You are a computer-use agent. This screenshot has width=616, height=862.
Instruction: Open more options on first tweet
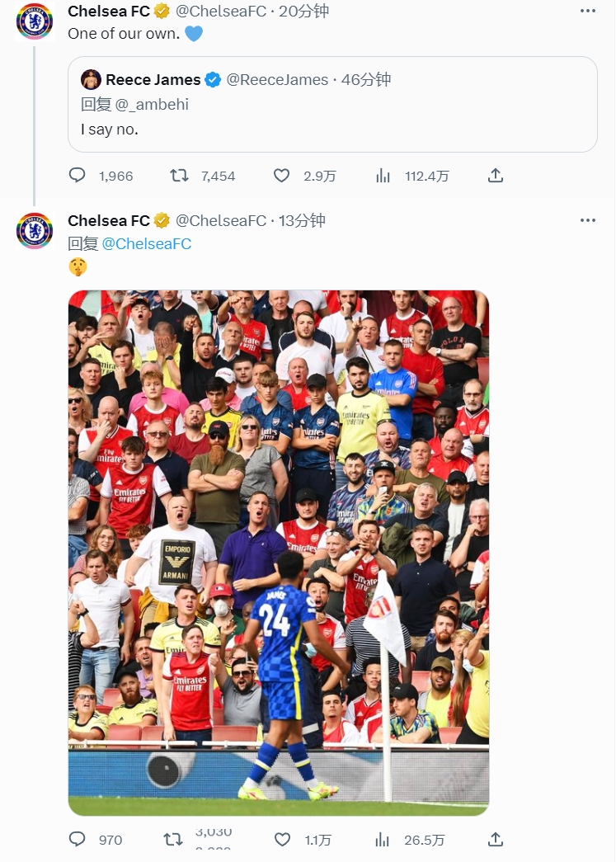(x=587, y=11)
